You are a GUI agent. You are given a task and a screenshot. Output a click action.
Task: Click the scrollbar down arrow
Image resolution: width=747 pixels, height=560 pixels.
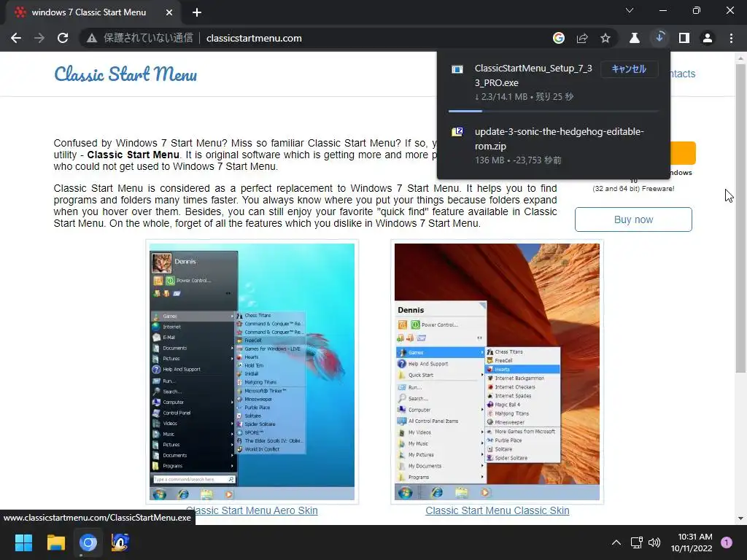pyautogui.click(x=740, y=518)
